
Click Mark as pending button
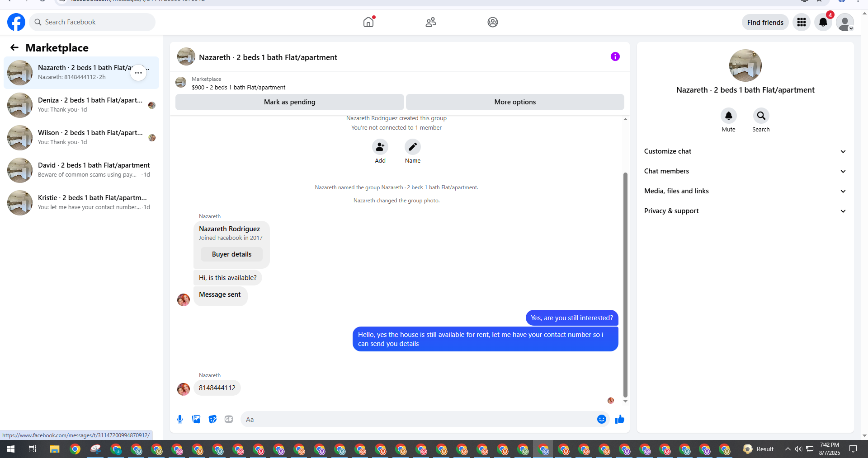[290, 102]
